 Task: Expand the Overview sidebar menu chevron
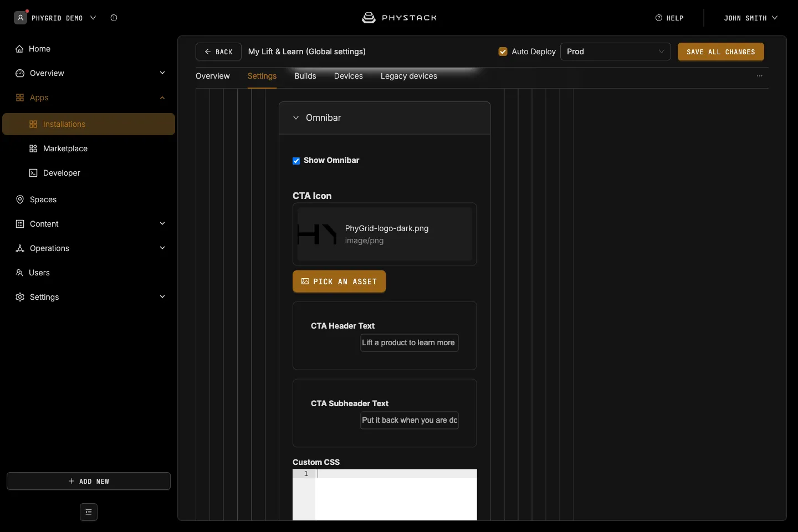click(162, 73)
